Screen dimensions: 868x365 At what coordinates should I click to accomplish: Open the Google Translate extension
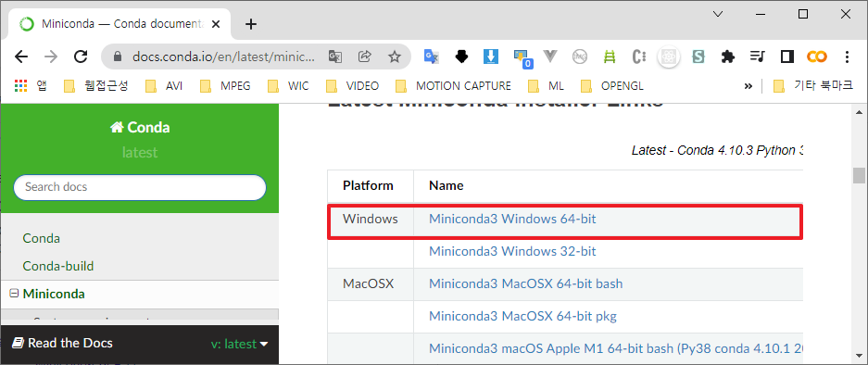(x=432, y=57)
